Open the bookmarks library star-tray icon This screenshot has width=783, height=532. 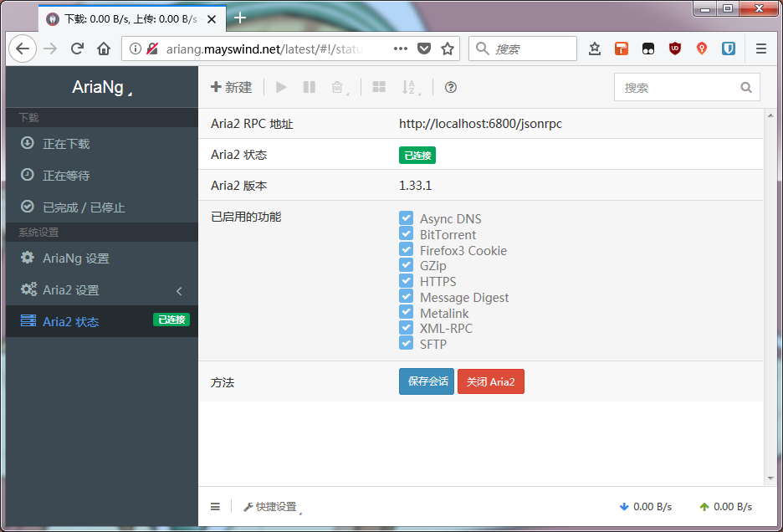pyautogui.click(x=595, y=49)
